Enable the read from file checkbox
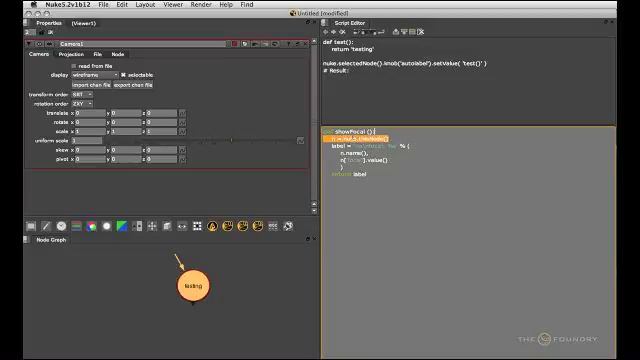 [x=74, y=66]
